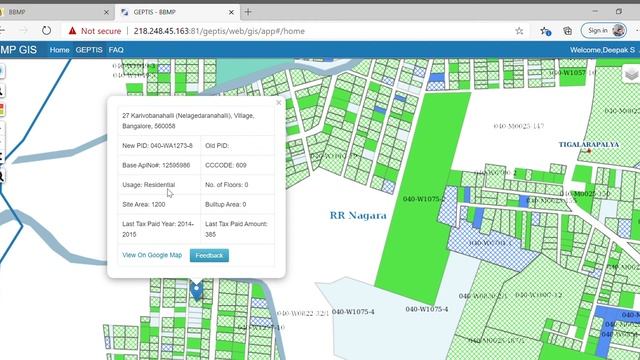Minimize the browser window
This screenshot has height=360, width=640.
pos(595,11)
